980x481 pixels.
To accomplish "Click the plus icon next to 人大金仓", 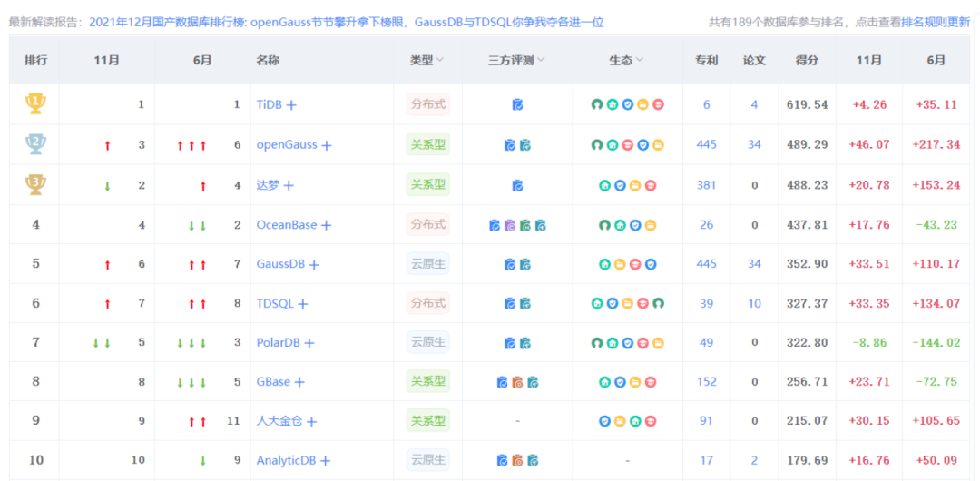I will tap(311, 422).
